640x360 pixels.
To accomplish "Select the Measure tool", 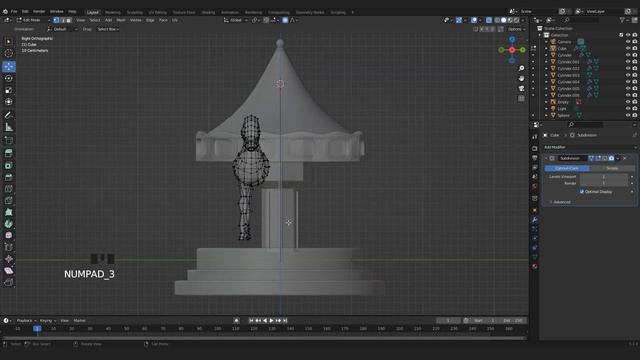I will [x=9, y=127].
